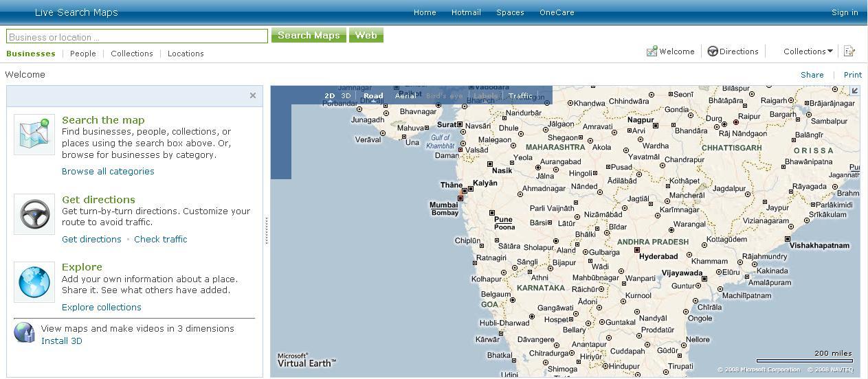Screen dimensions: 868x379
Task: Click Sign in link
Action: tap(845, 12)
